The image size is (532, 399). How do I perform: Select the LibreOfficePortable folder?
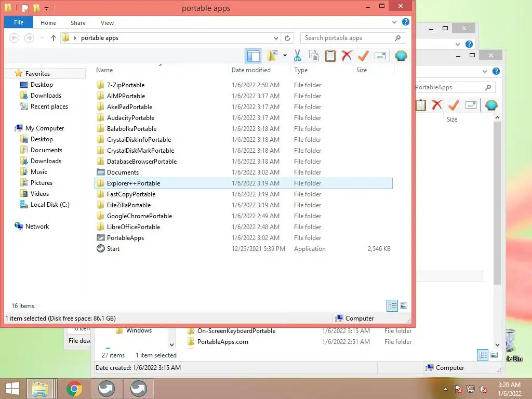tap(134, 227)
